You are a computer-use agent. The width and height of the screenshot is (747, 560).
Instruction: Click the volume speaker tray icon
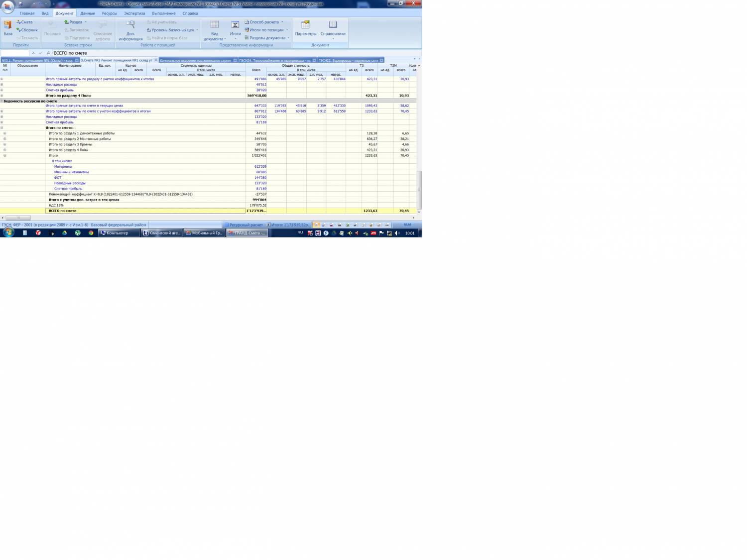(x=397, y=233)
